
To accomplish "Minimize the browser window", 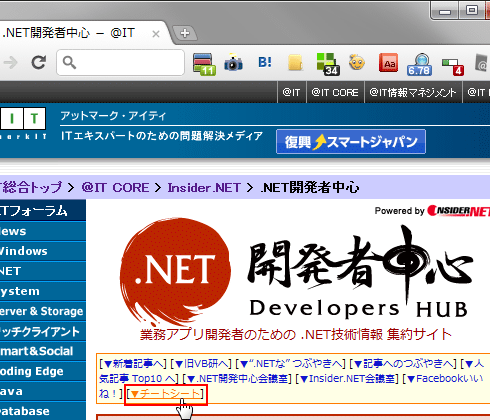I will pos(445,11).
